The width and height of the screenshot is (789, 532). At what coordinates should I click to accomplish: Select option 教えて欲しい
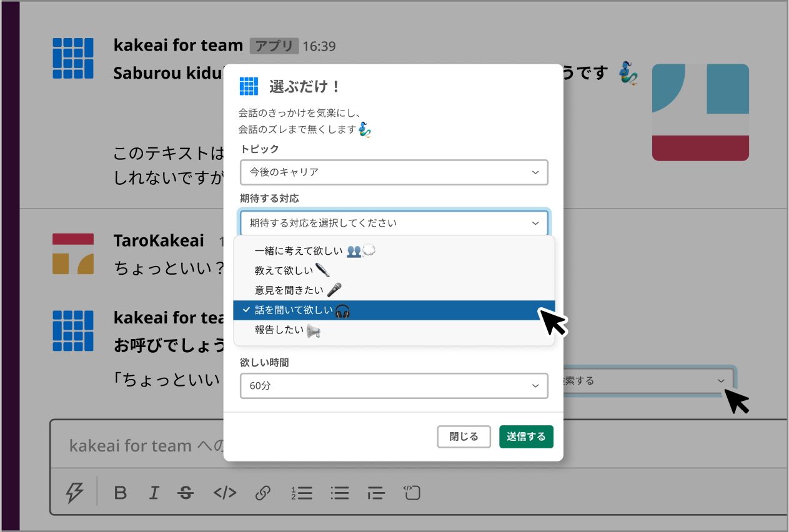[394, 270]
